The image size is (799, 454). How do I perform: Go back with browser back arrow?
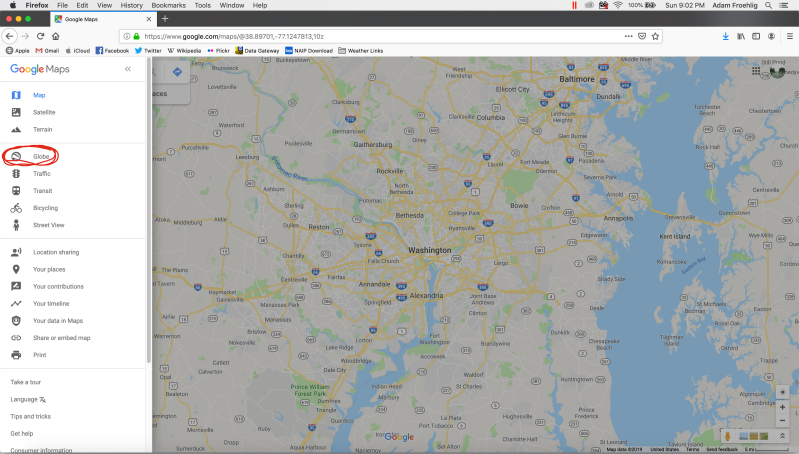(x=10, y=36)
